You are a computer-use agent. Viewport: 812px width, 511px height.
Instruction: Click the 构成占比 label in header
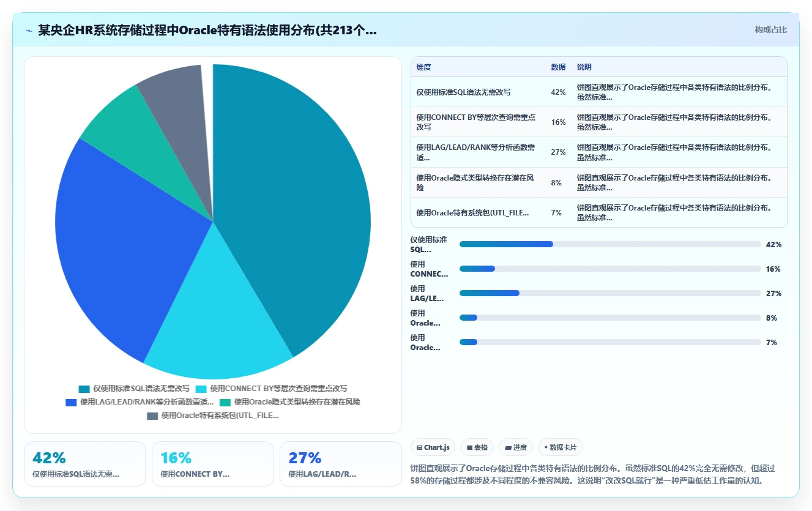(770, 30)
